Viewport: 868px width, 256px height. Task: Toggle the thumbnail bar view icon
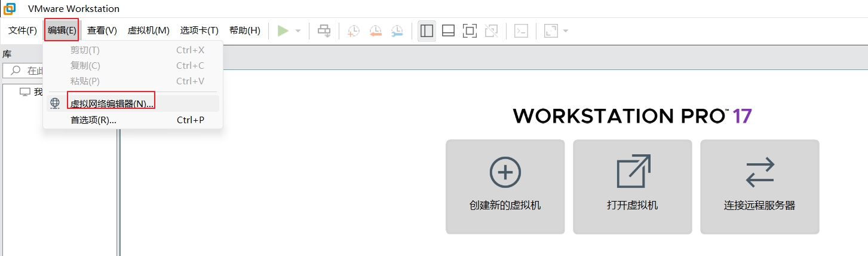coord(448,31)
